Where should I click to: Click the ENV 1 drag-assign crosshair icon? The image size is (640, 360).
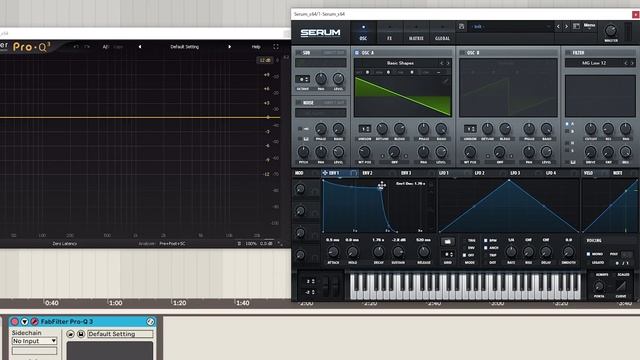point(325,173)
